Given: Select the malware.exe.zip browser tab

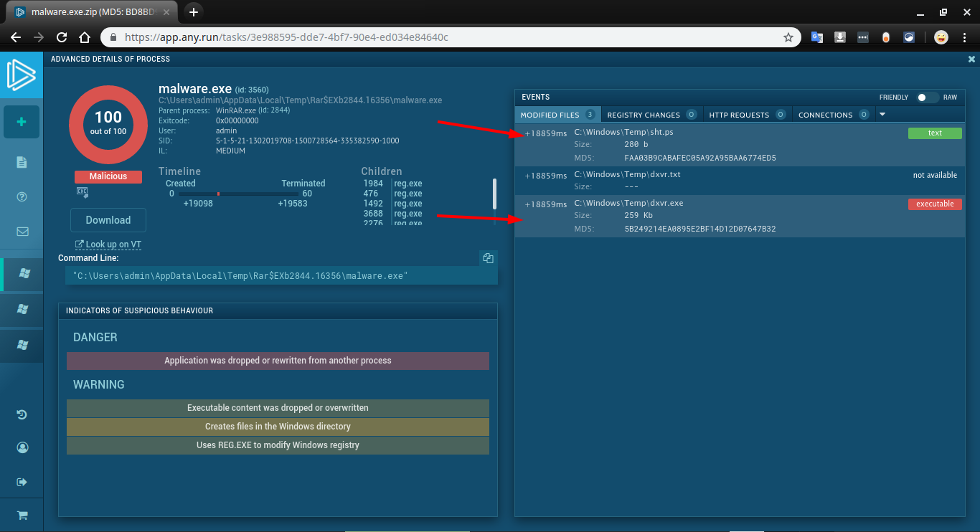Looking at the screenshot, I should tap(93, 12).
